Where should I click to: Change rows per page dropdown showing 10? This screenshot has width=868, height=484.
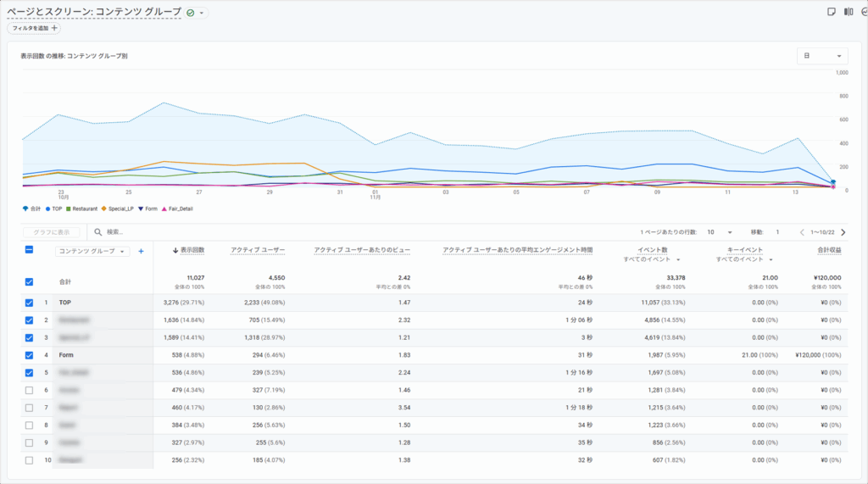pyautogui.click(x=721, y=231)
